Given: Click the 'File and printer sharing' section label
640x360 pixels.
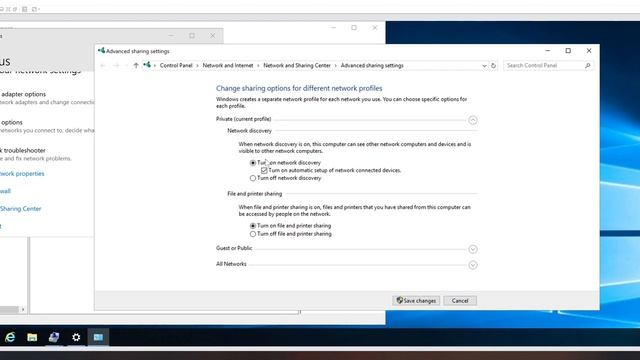Looking at the screenshot, I should tap(255, 193).
